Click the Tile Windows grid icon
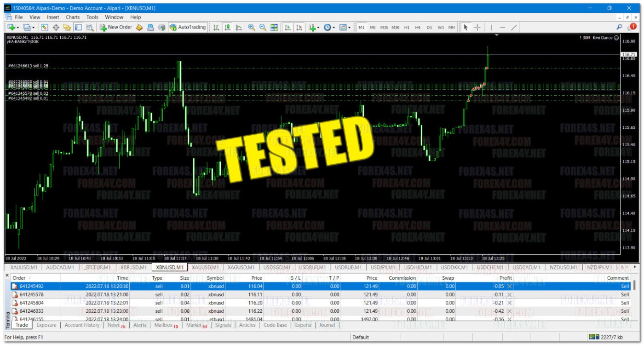Viewport: 644px width, 345px height. [274, 28]
